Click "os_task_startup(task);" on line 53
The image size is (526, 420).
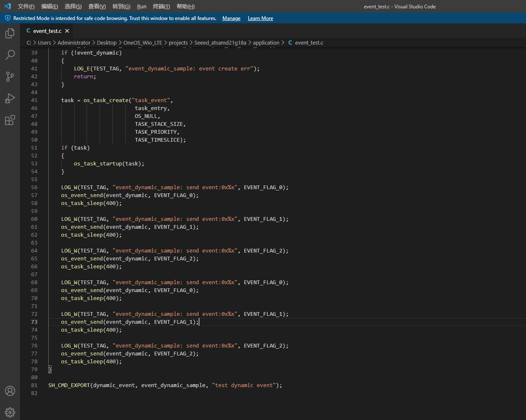click(x=109, y=164)
